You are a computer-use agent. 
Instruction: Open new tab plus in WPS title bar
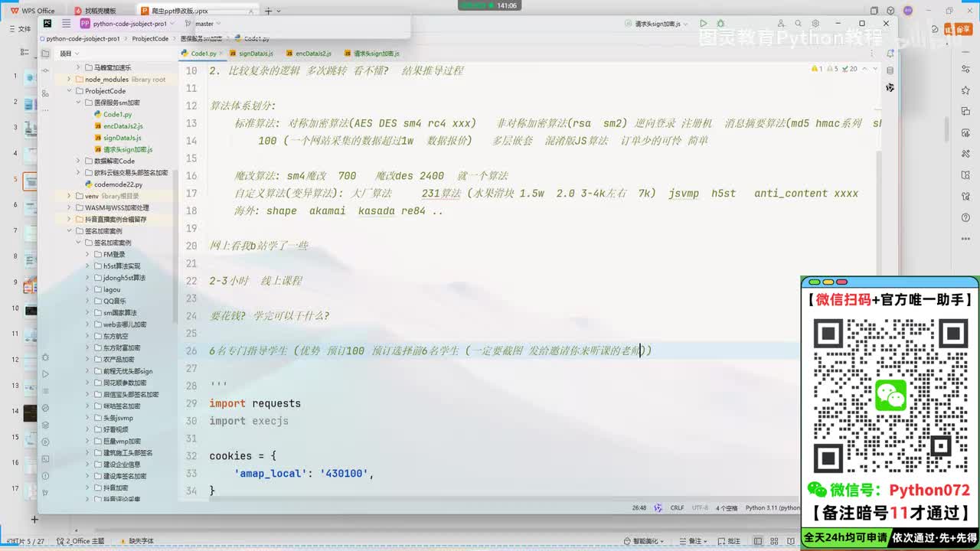point(268,11)
